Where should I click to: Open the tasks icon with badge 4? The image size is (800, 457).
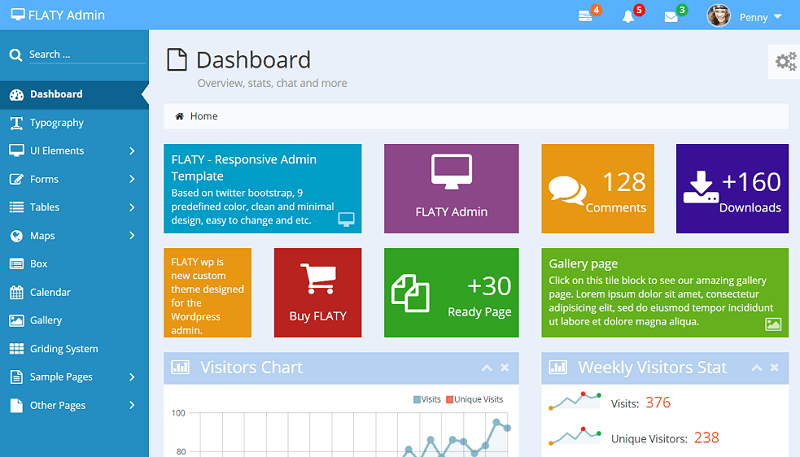[586, 16]
